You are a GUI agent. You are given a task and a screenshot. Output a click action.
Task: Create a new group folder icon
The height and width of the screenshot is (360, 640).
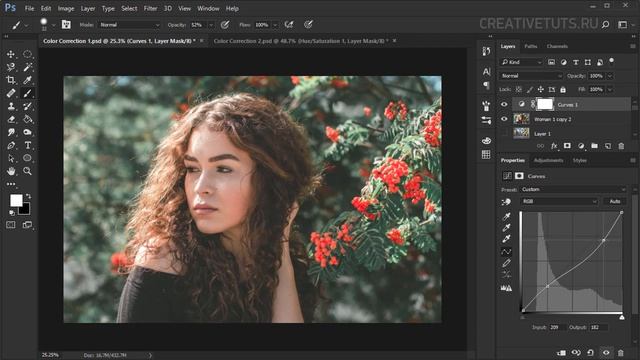coord(594,146)
